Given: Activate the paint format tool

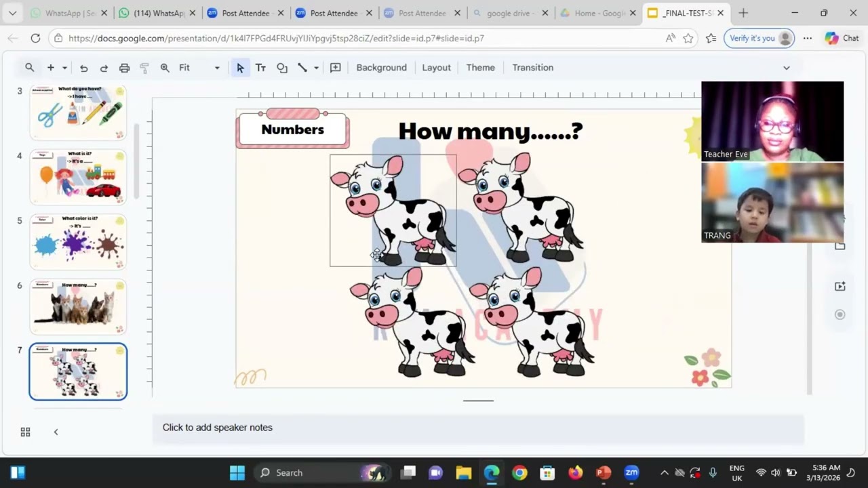Looking at the screenshot, I should pos(144,68).
